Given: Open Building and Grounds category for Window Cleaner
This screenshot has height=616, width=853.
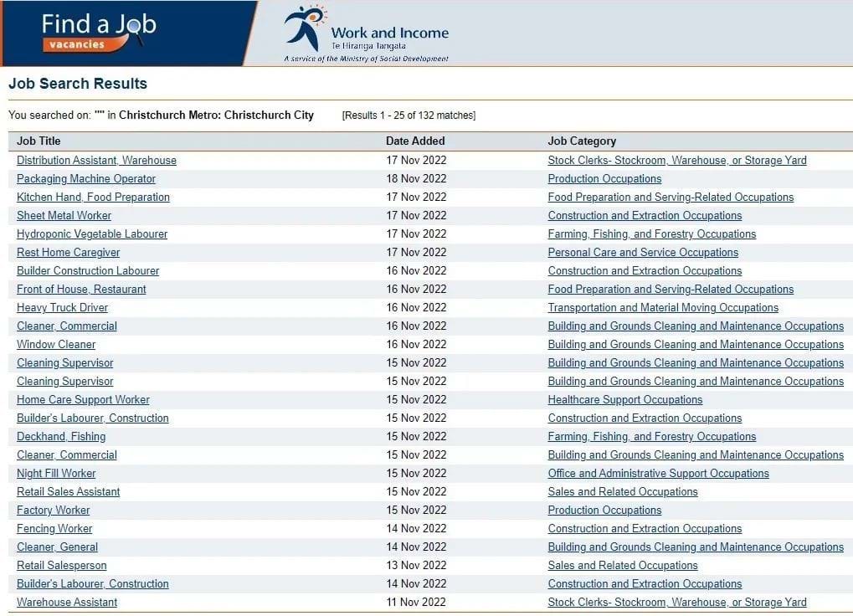Looking at the screenshot, I should pos(696,345).
